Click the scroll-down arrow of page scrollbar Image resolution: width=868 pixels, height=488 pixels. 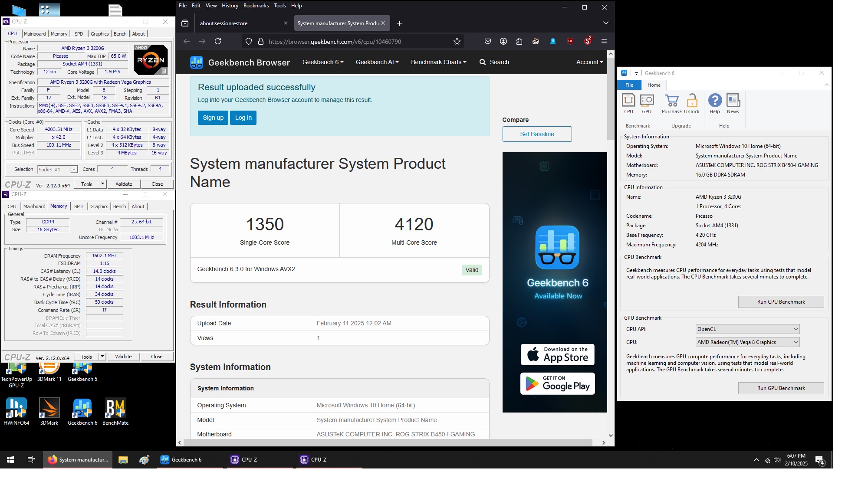click(x=611, y=436)
